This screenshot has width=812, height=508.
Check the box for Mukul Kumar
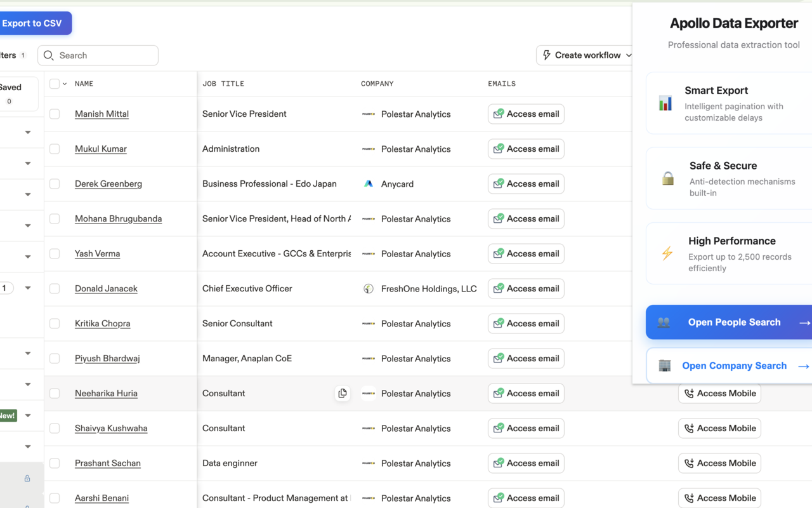[x=55, y=149]
